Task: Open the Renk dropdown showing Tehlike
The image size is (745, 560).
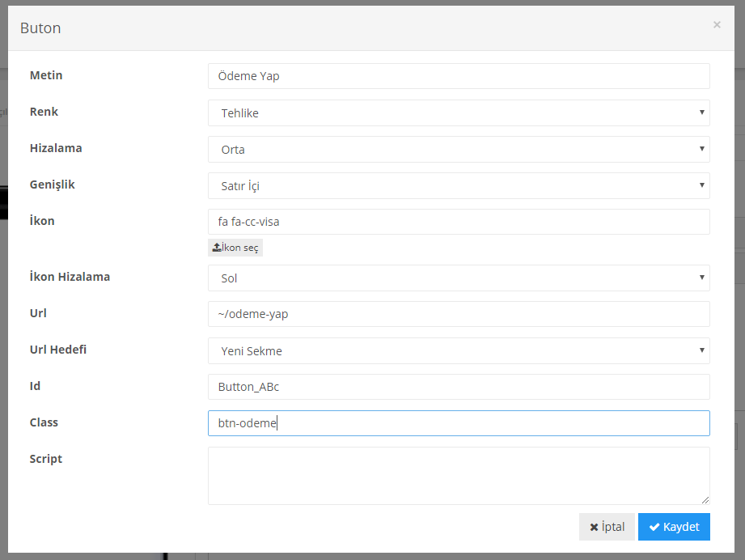Action: pyautogui.click(x=459, y=113)
